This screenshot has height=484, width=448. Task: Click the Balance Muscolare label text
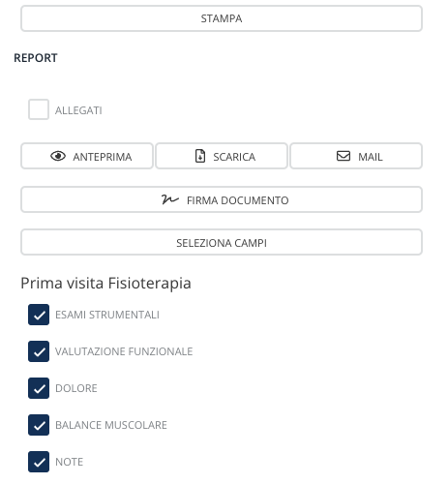pos(111,425)
